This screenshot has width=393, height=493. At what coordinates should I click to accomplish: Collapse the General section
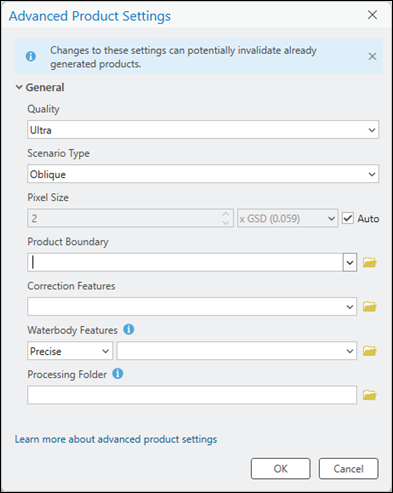coord(19,87)
